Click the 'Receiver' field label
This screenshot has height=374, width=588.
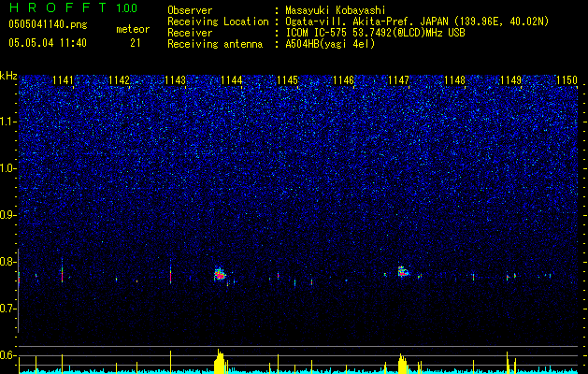[190, 33]
